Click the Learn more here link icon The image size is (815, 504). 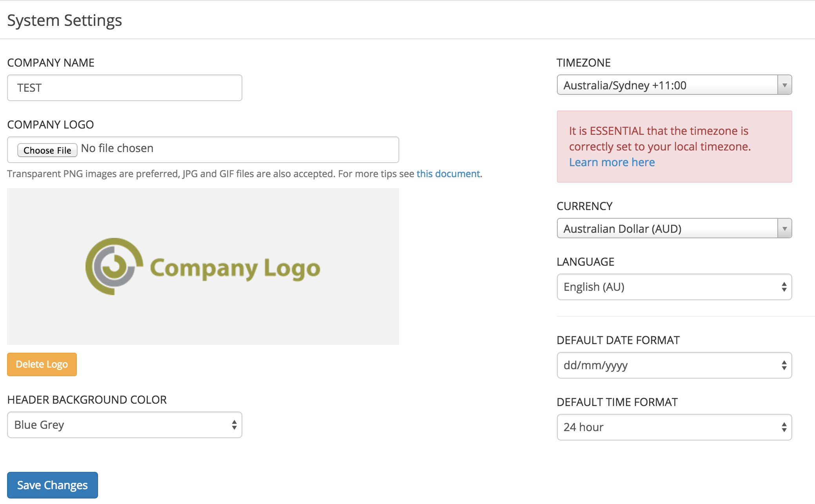click(612, 162)
